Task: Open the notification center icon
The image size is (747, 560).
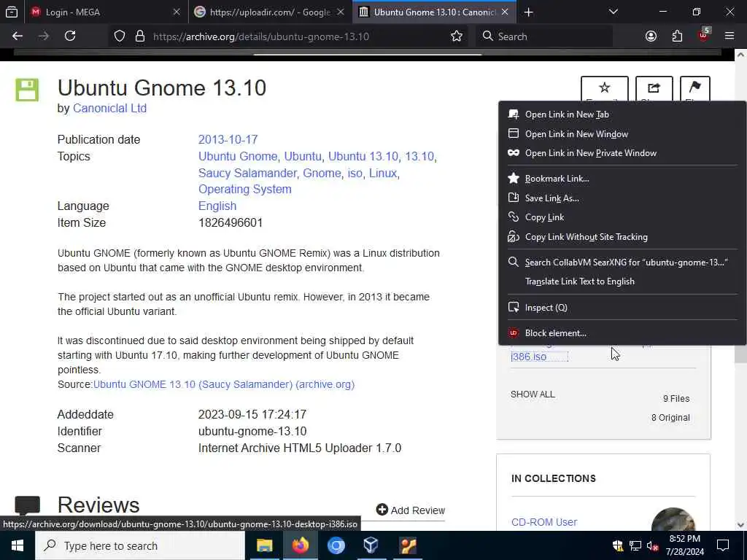Action: click(x=723, y=545)
